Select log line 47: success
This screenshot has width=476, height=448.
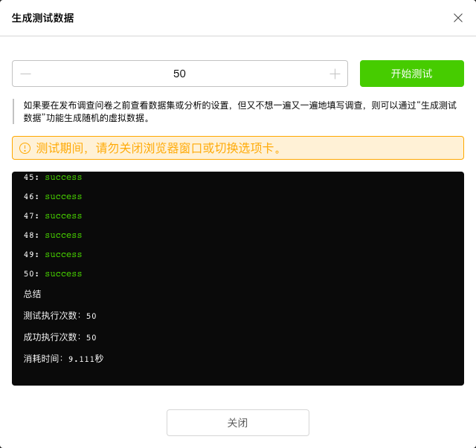coord(53,216)
